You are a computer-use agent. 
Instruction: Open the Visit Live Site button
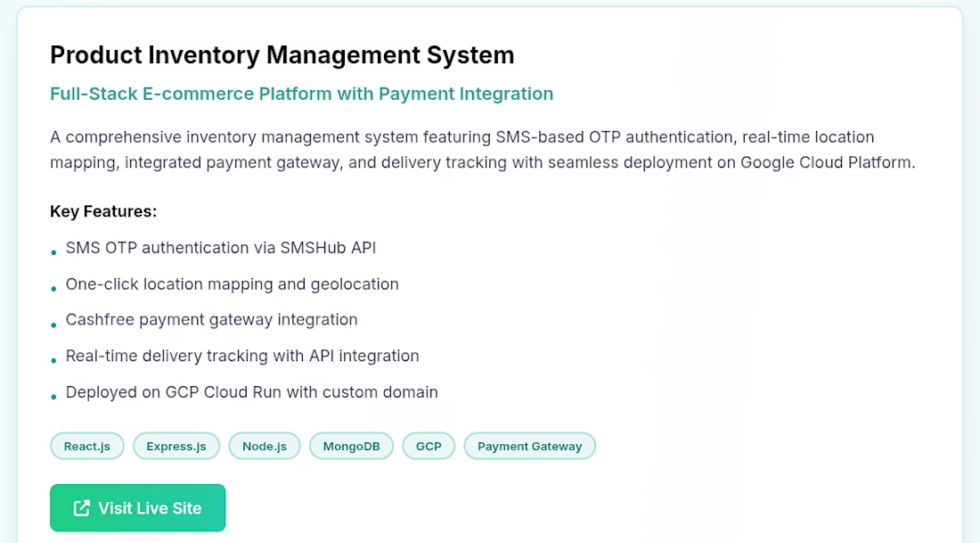point(137,508)
